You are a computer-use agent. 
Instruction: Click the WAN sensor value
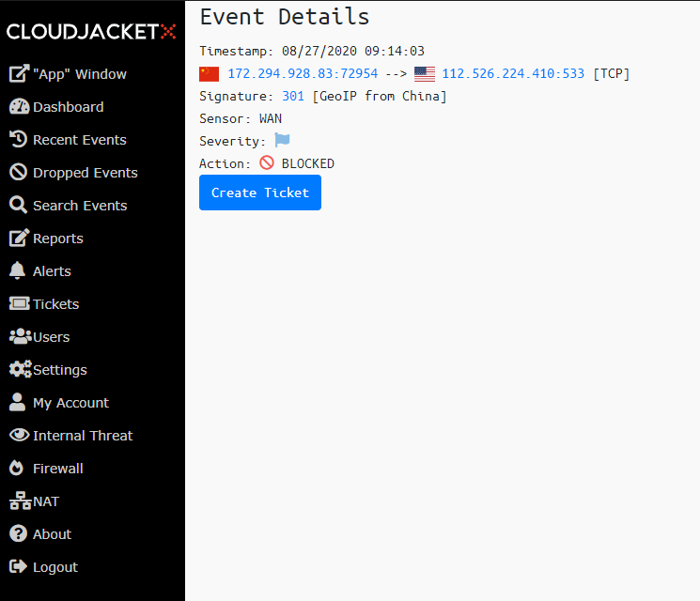(271, 118)
